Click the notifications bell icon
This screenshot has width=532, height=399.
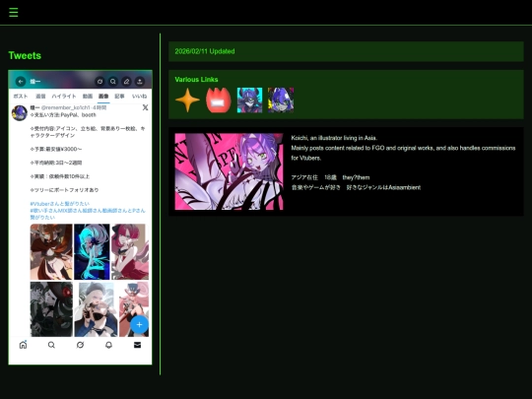(108, 345)
